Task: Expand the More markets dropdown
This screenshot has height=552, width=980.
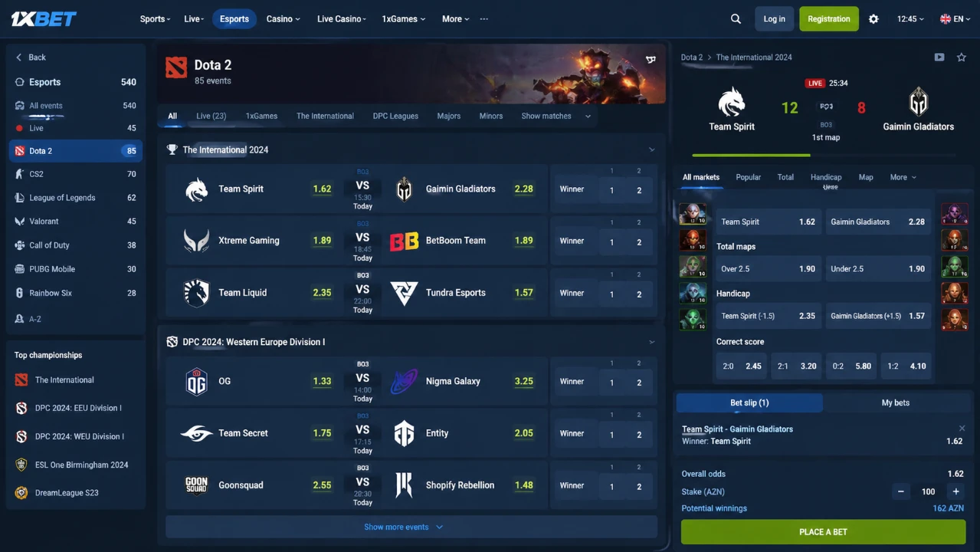Action: pos(903,177)
